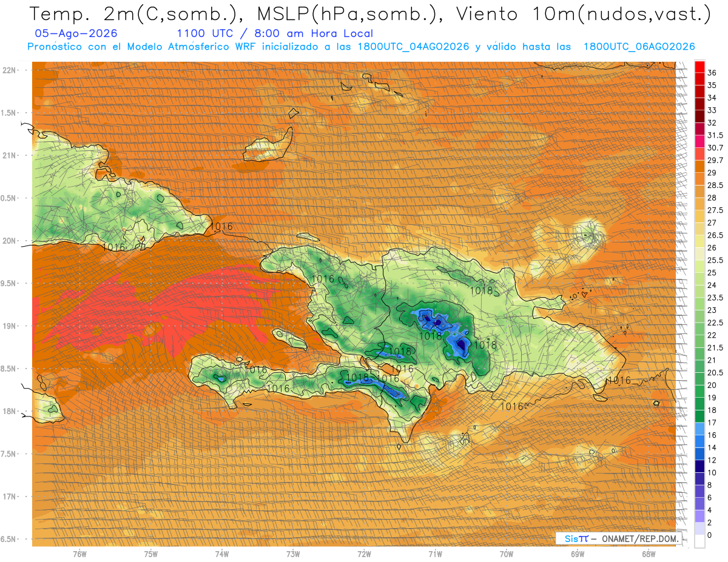Screen dimensions: 728x562
Task: Click the '20N' latitude axis label
Action: point(8,241)
